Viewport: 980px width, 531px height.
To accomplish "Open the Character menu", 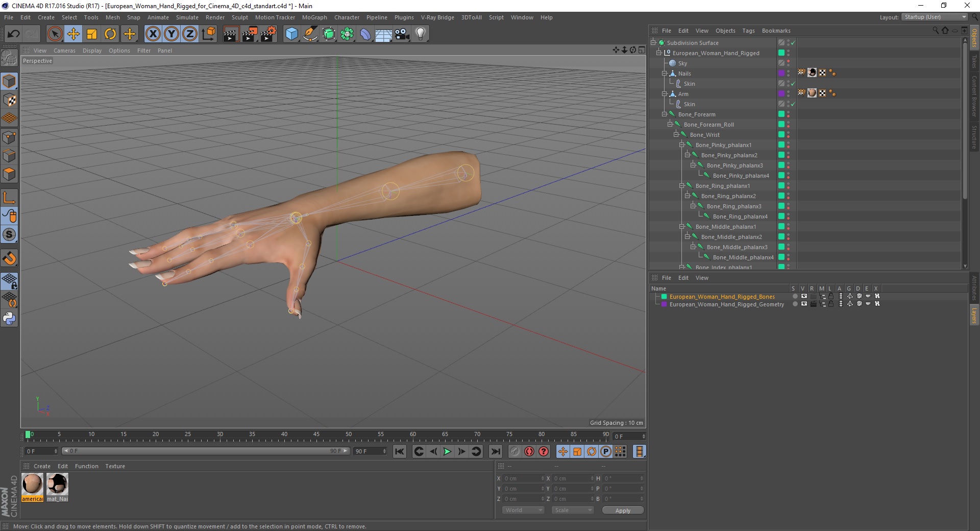I will [x=347, y=17].
